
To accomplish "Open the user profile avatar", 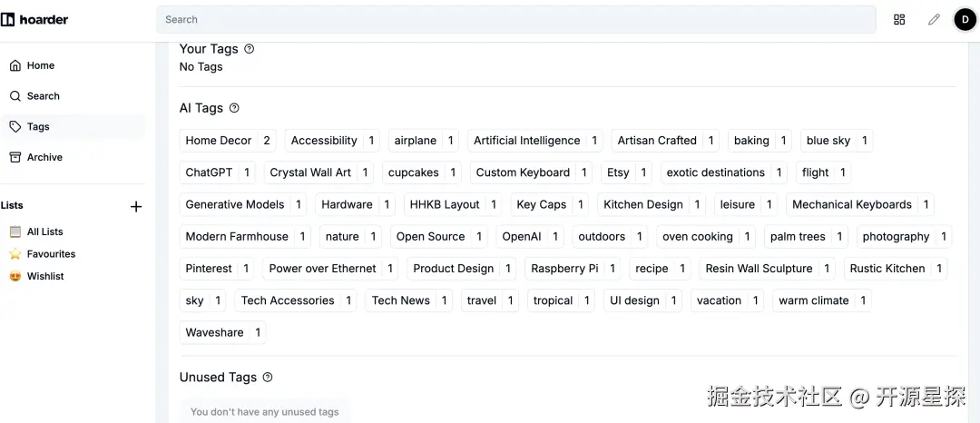I will pyautogui.click(x=965, y=19).
